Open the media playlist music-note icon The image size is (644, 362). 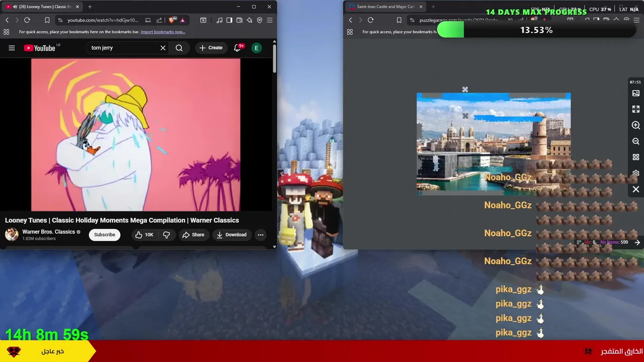pos(219,20)
